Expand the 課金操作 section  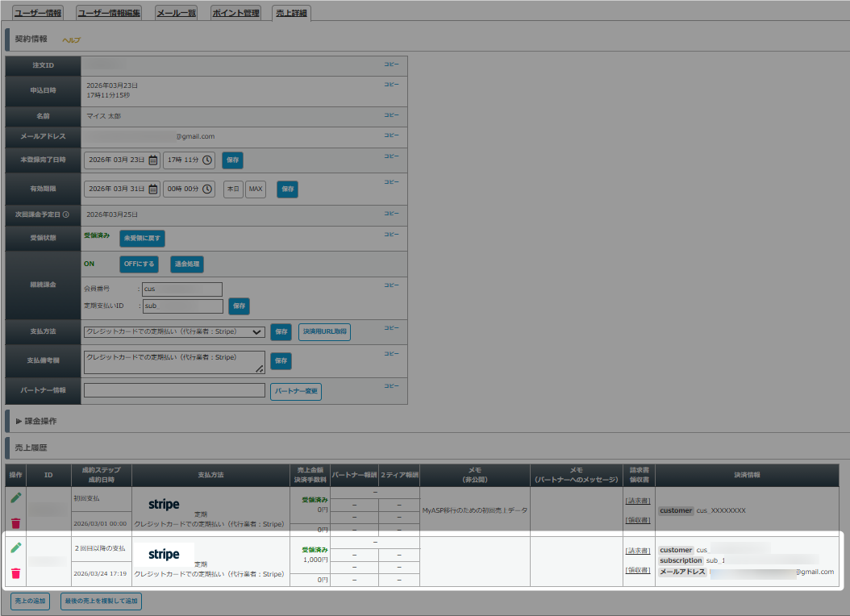point(36,421)
